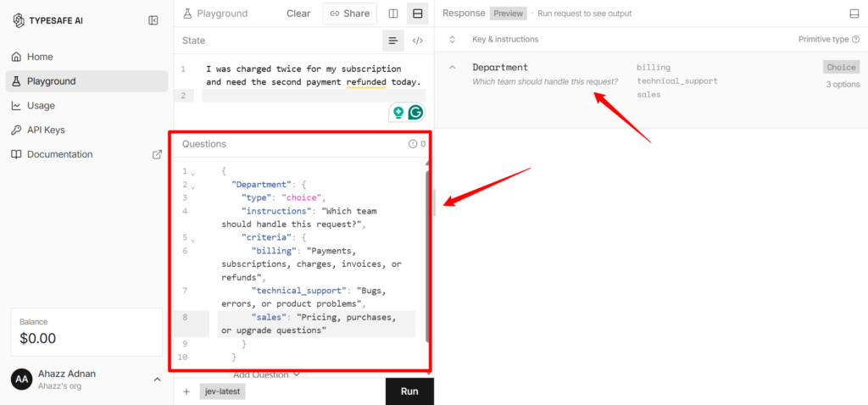Click the Department key name
The image size is (868, 405).
pos(500,67)
